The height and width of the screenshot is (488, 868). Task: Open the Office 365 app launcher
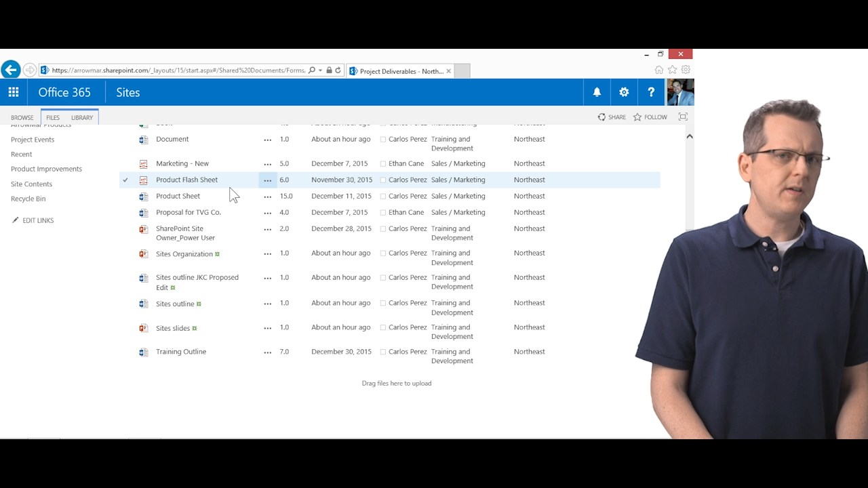14,92
